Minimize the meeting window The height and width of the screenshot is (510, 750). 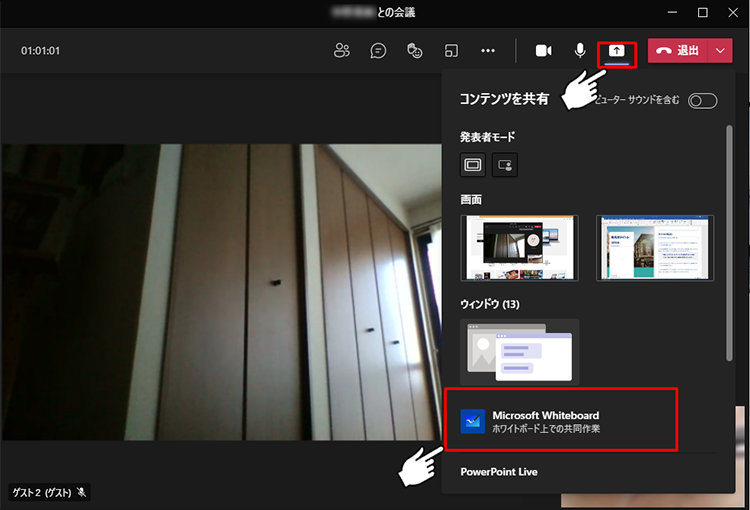[x=672, y=12]
